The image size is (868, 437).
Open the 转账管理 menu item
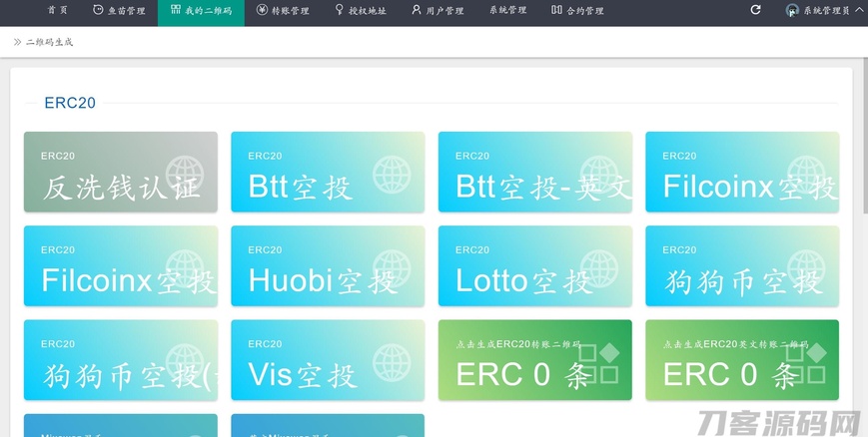[x=282, y=11]
